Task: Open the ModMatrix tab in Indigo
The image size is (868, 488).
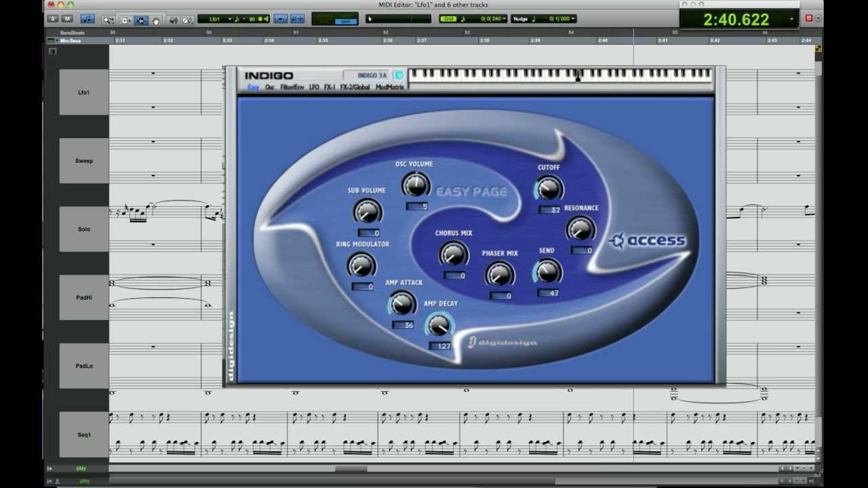Action: click(390, 87)
